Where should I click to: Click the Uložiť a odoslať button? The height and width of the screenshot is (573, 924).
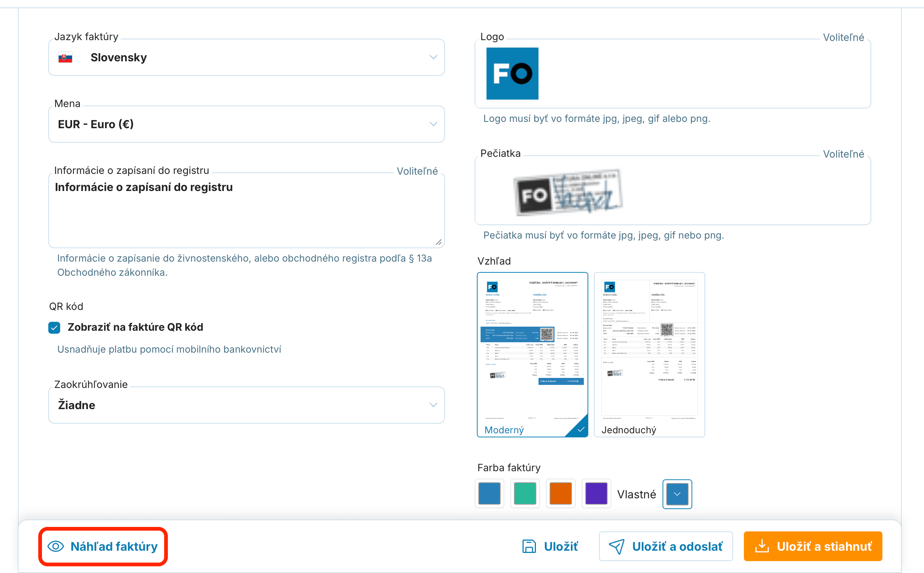pyautogui.click(x=666, y=547)
